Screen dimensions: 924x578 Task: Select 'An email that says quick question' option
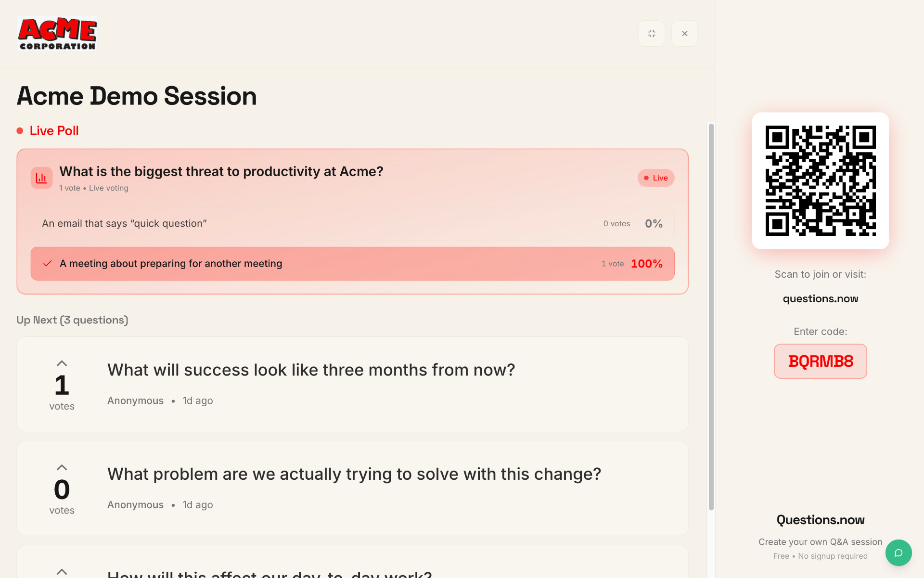[x=352, y=223]
